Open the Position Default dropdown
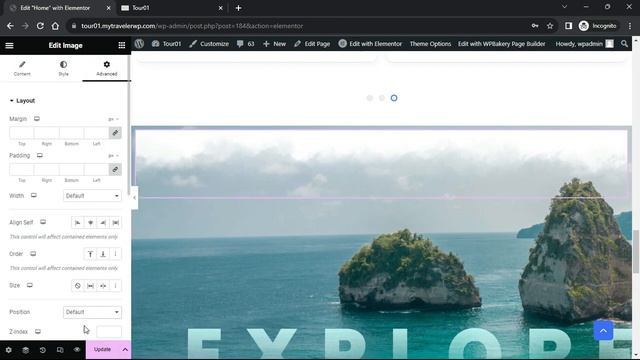Viewport: 640px width, 360px height. click(x=92, y=312)
